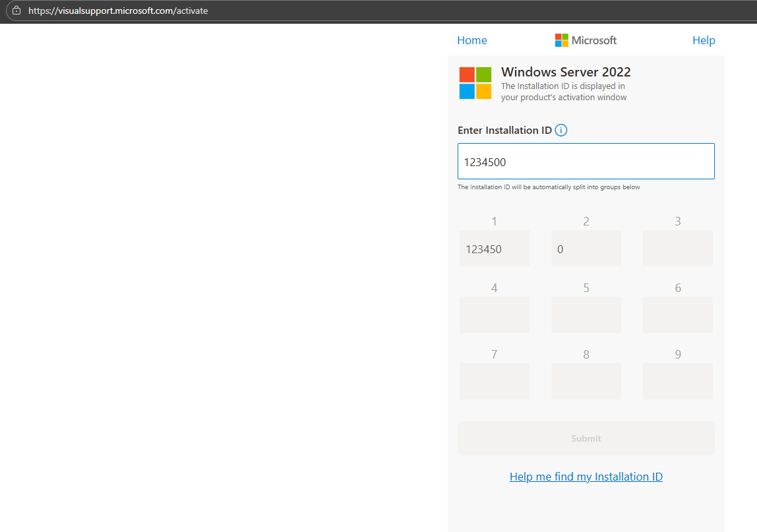This screenshot has height=532, width=757.
Task: Select the empty group 3 box
Action: (677, 248)
